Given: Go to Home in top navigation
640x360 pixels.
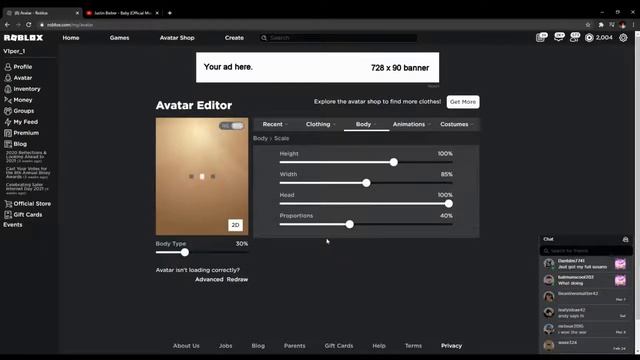Looking at the screenshot, I should click(71, 38).
